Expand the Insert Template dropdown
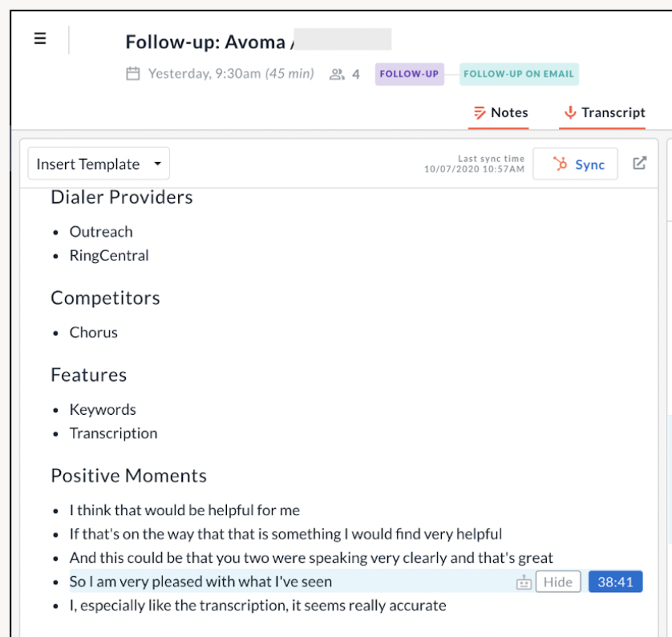The width and height of the screenshot is (672, 637). coord(99,164)
